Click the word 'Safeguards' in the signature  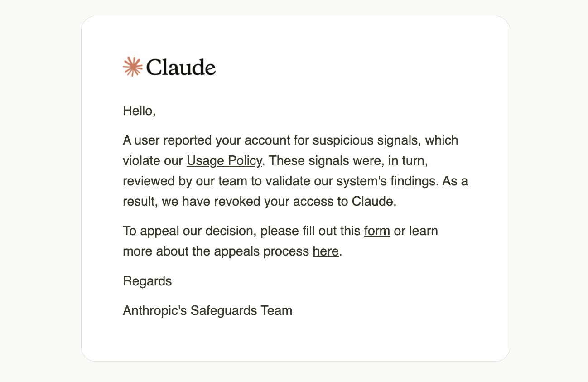tap(217, 311)
